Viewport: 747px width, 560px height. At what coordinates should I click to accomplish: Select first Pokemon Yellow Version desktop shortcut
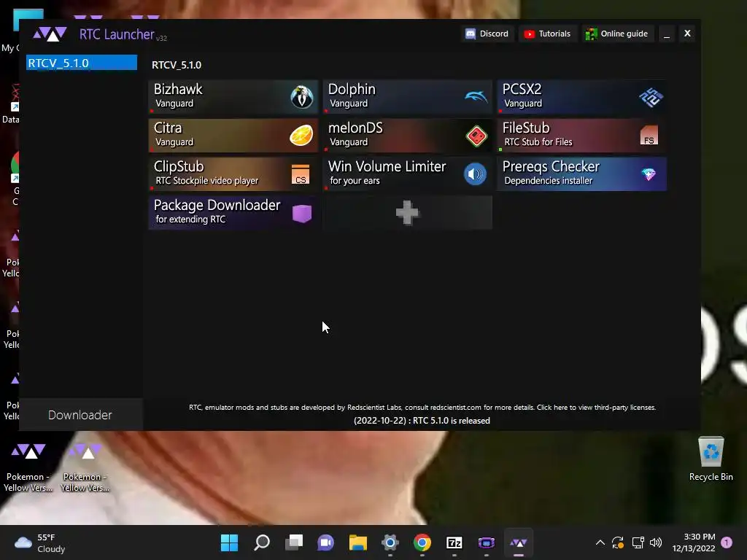click(x=28, y=467)
